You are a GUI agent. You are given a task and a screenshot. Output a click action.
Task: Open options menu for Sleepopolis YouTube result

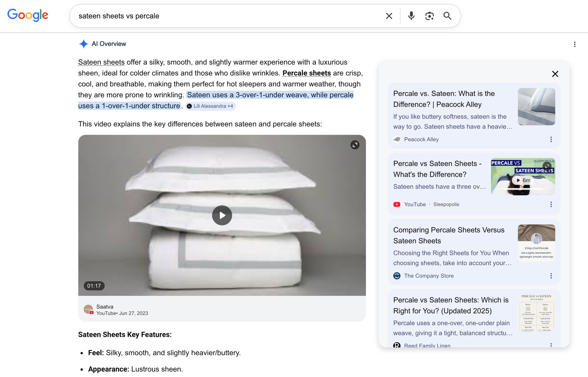[551, 204]
